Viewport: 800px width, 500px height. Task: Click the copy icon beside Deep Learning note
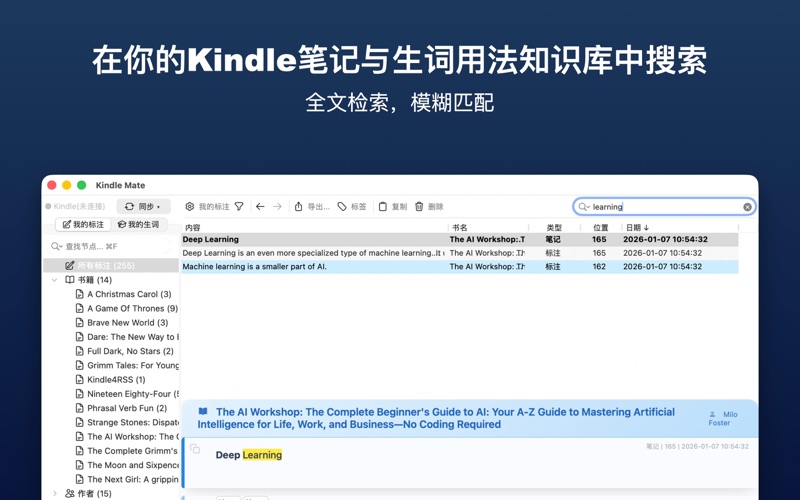pos(195,449)
